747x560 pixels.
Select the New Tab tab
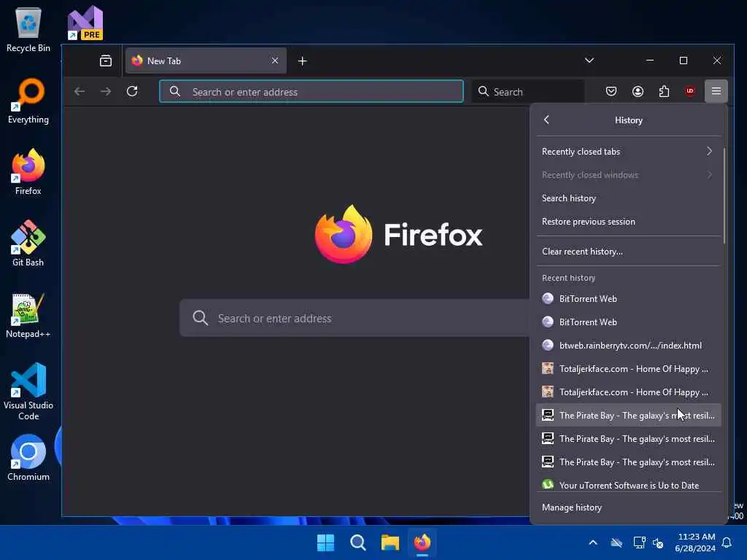(206, 61)
